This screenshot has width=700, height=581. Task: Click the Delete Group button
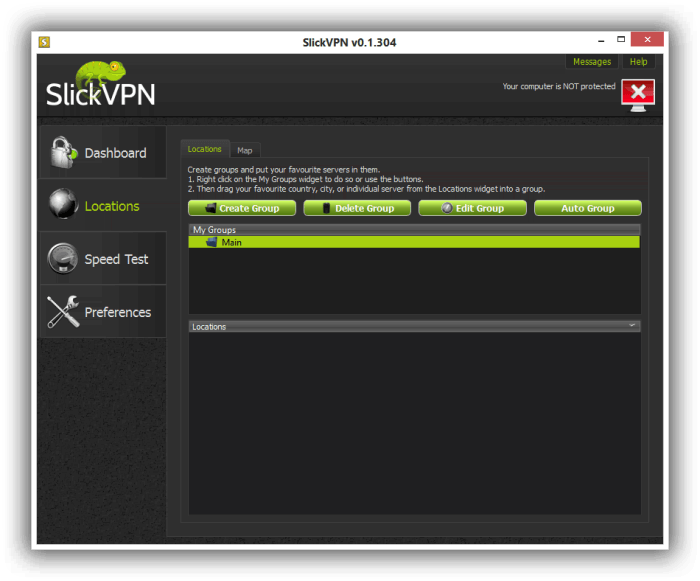(x=357, y=208)
